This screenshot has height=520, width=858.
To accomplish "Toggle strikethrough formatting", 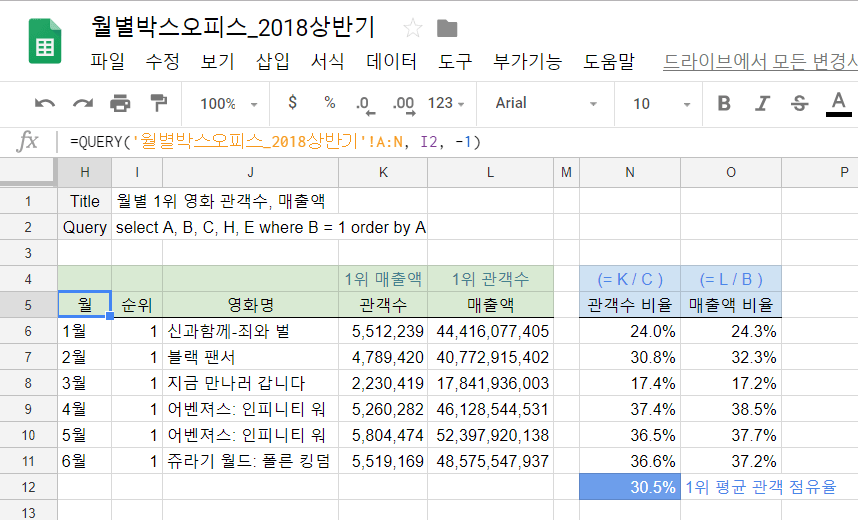I will point(799,103).
